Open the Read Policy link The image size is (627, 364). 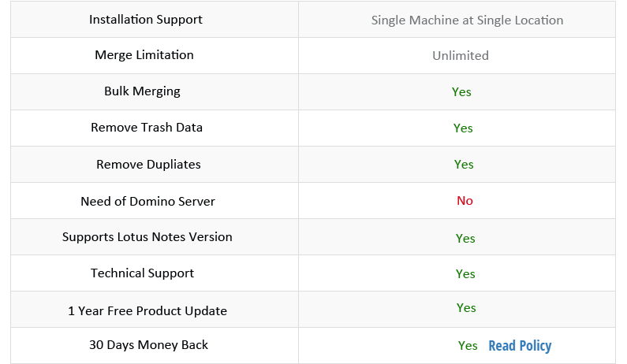pos(520,346)
